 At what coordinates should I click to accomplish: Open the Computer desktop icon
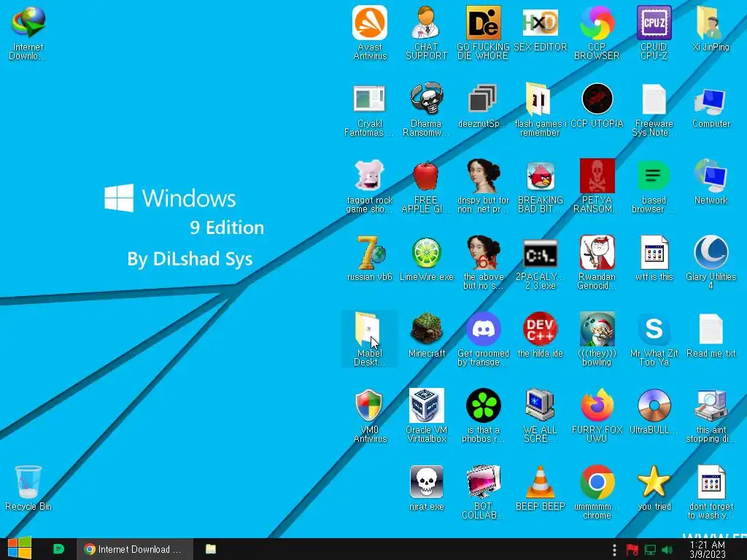(x=711, y=106)
